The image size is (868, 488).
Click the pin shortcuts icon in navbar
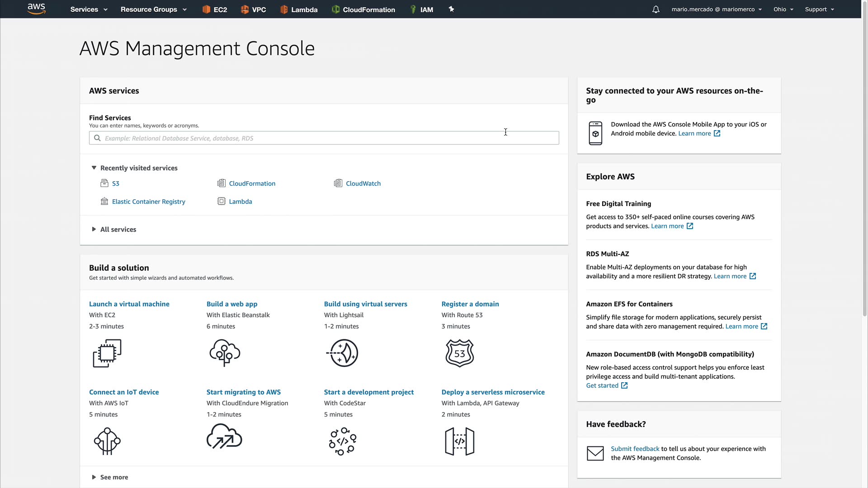(x=451, y=9)
